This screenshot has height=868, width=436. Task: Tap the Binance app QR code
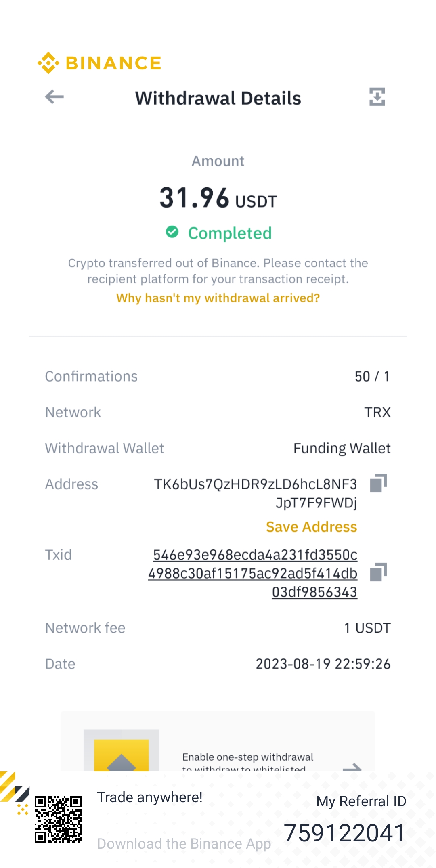[58, 819]
